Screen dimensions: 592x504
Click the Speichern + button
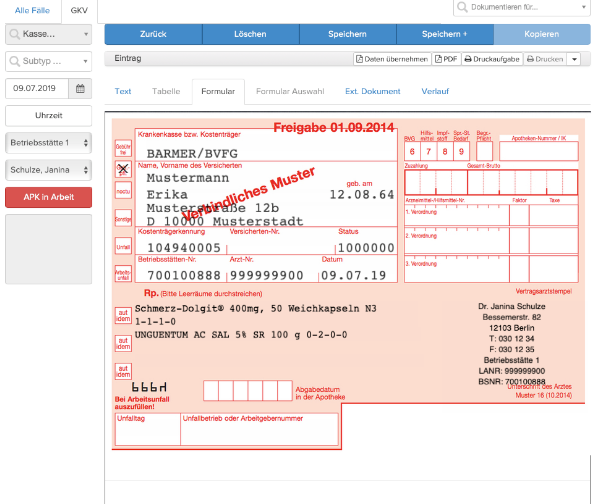[x=445, y=34]
